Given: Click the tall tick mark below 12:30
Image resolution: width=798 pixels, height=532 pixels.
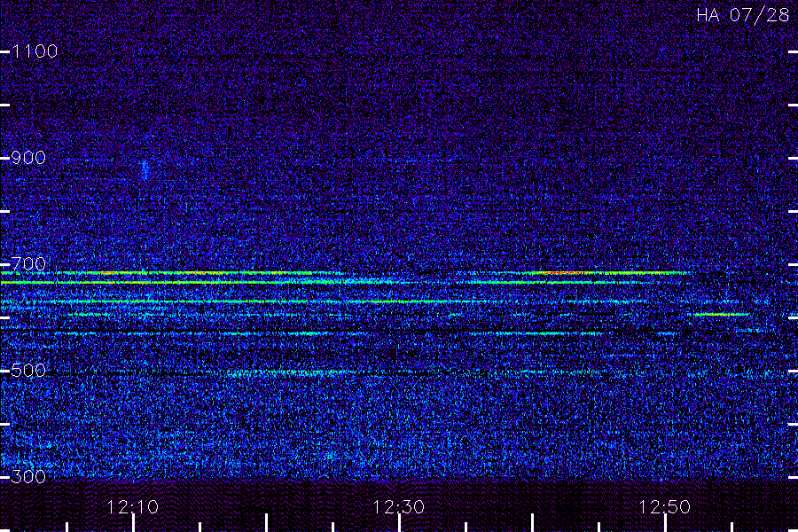Looking at the screenshot, I should (x=400, y=523).
